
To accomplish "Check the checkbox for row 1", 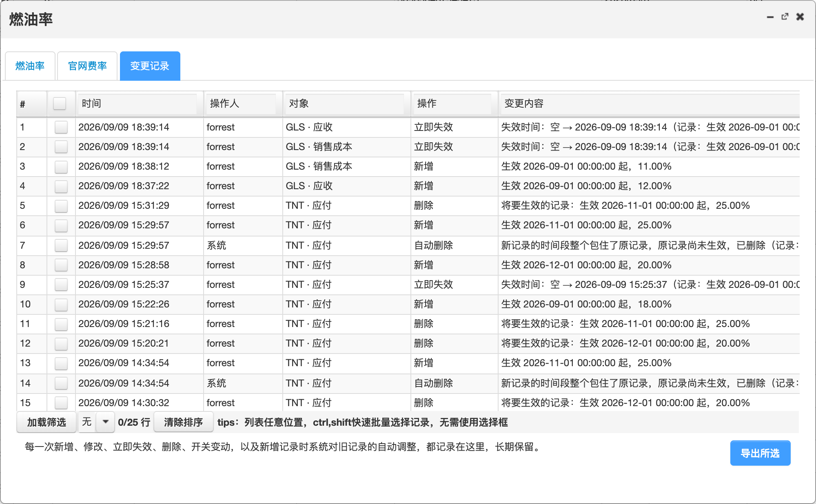I will [x=61, y=127].
